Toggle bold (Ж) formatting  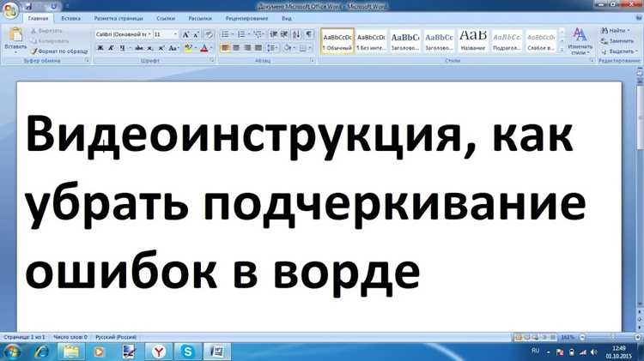click(100, 48)
